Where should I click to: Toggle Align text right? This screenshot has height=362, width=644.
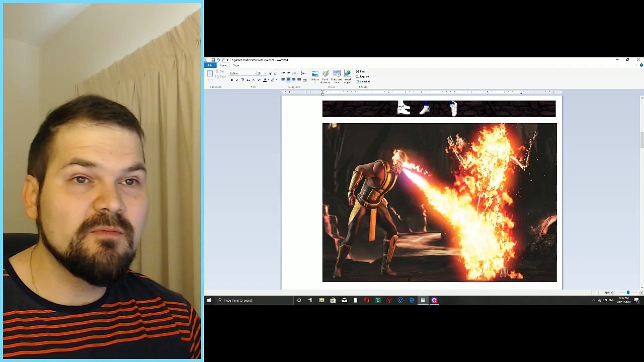point(294,80)
